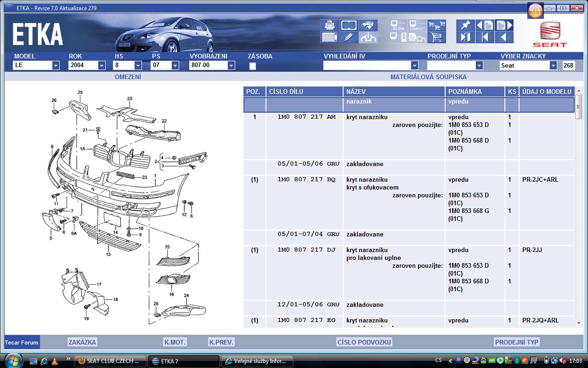
Task: Click the pushpin icon
Action: (465, 25)
